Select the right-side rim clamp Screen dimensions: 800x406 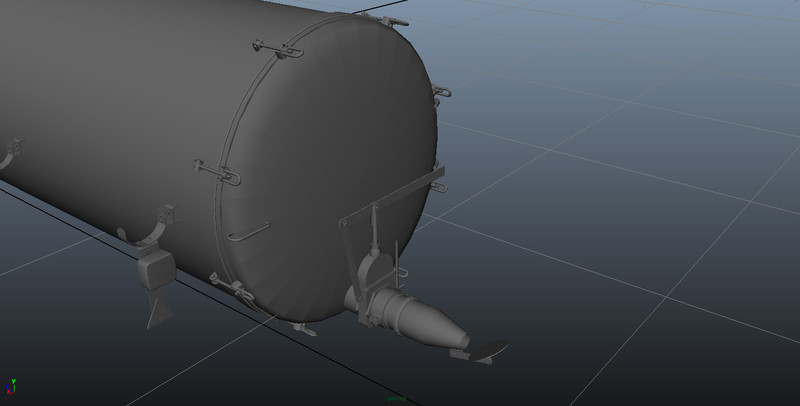click(440, 93)
